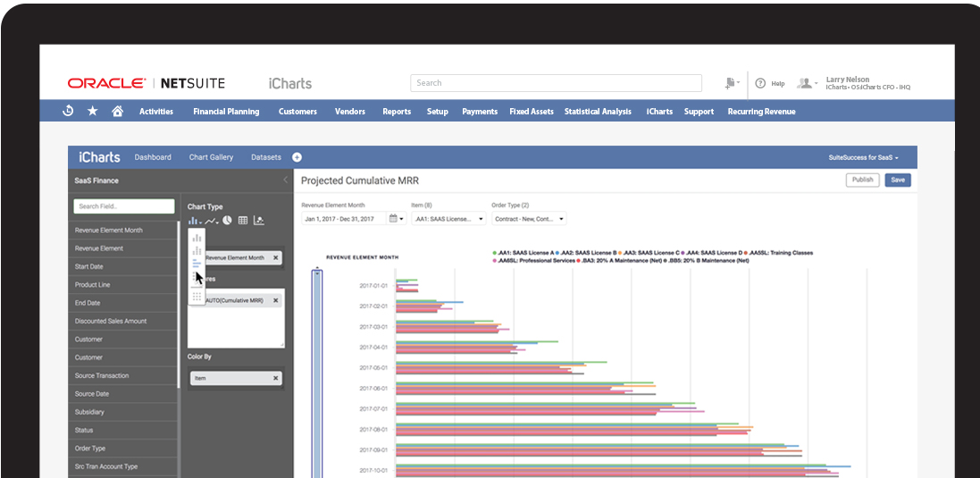Remove the Item tag from Color By

[275, 378]
